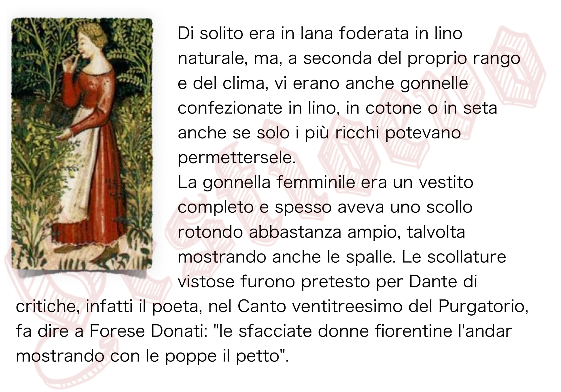Click the medieval woman in red dress picture
This screenshot has width=561, height=392.
82,144
